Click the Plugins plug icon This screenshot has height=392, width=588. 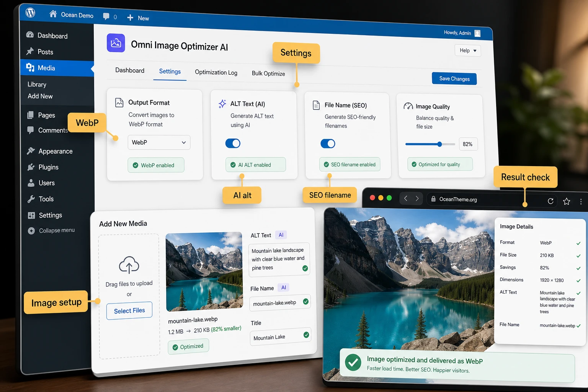[31, 167]
